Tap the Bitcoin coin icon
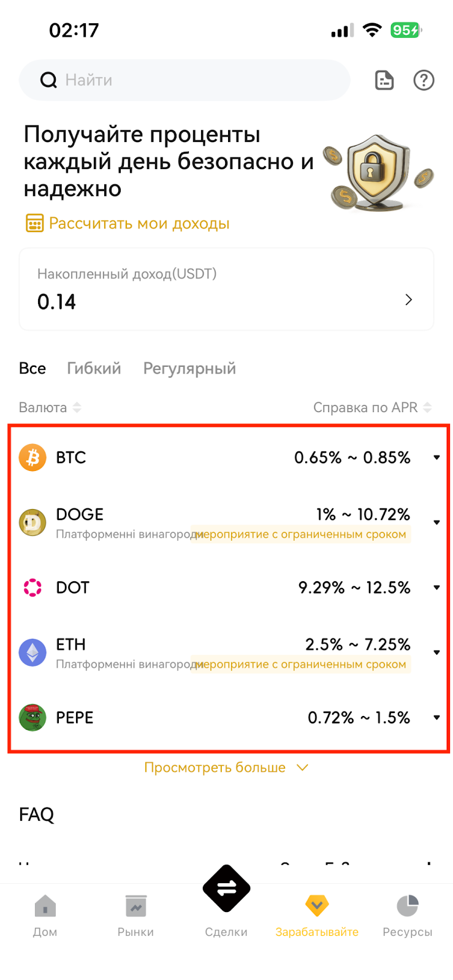453x980 pixels. (x=32, y=458)
